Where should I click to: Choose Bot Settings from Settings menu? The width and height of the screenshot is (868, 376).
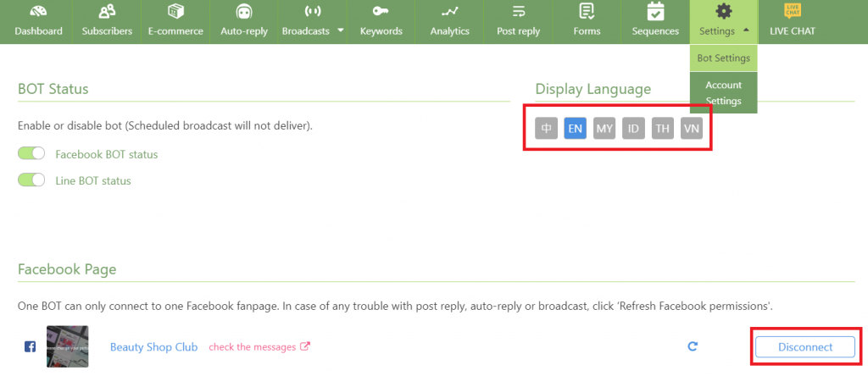pos(724,58)
